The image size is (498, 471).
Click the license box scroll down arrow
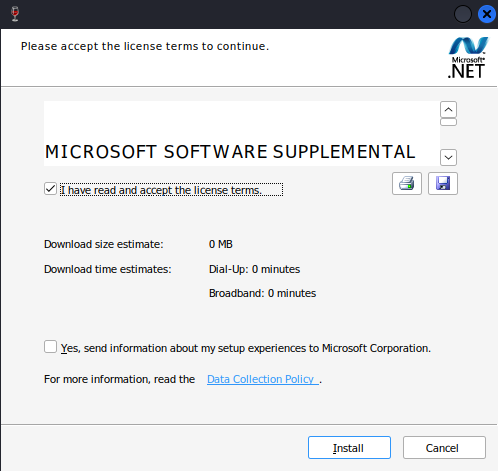(x=448, y=157)
